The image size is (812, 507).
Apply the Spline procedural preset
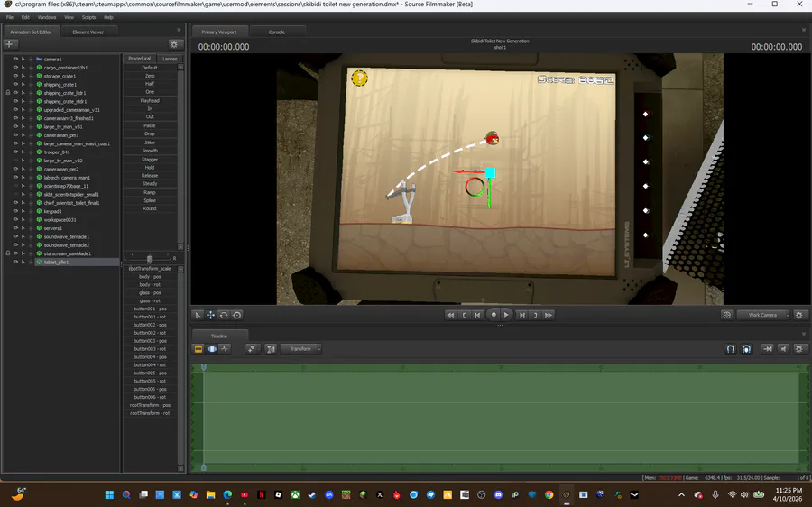click(150, 200)
